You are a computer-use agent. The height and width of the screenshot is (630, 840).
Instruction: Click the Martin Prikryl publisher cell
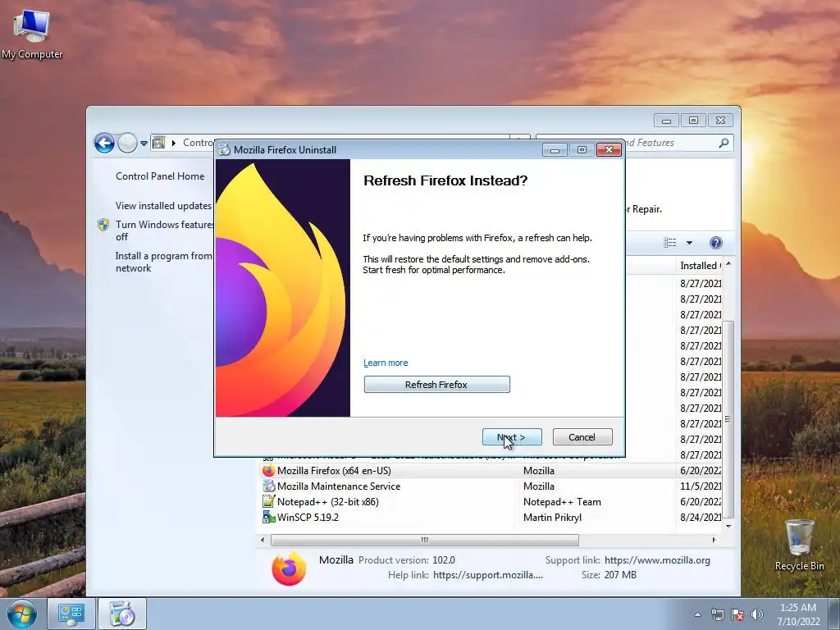tap(552, 518)
